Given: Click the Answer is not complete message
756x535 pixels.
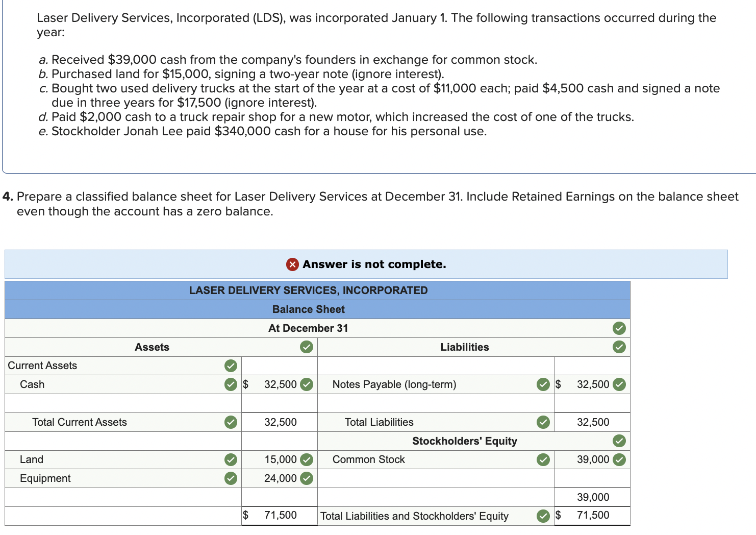Looking at the screenshot, I should tap(374, 264).
